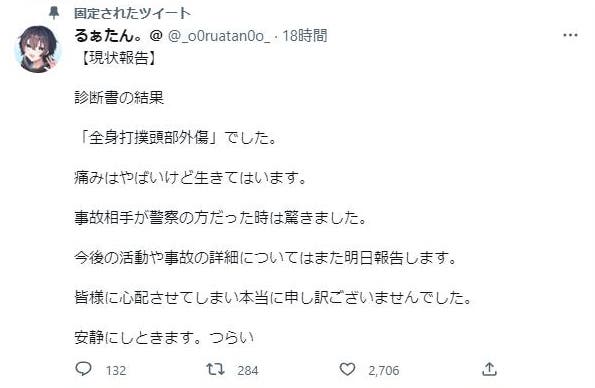Click the retweet count 284
Viewport: 595px width, 388px height.
(248, 371)
